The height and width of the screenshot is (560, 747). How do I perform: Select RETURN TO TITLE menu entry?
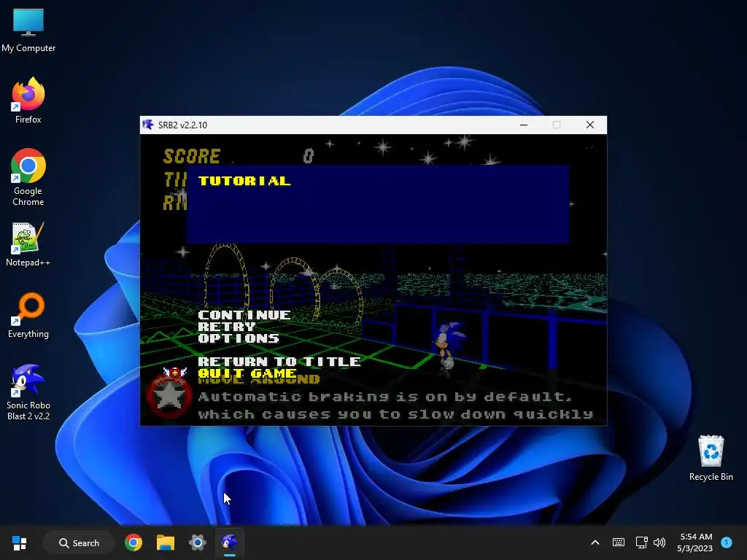tap(279, 362)
